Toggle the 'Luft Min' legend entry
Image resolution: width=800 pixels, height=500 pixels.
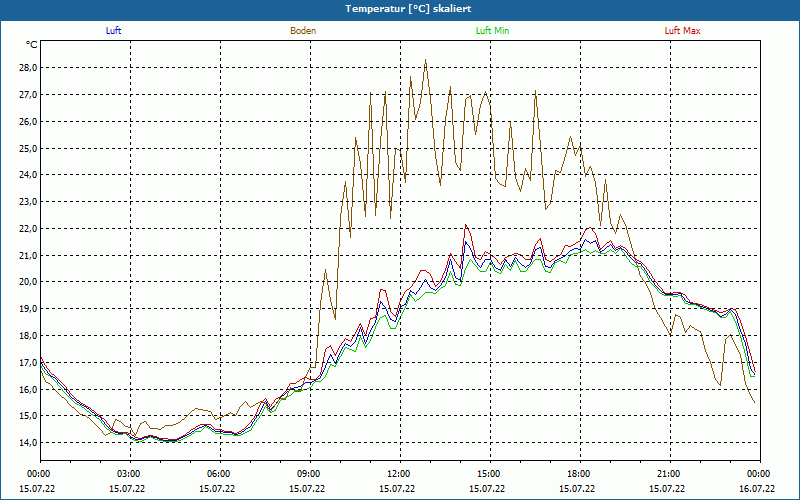pos(493,31)
